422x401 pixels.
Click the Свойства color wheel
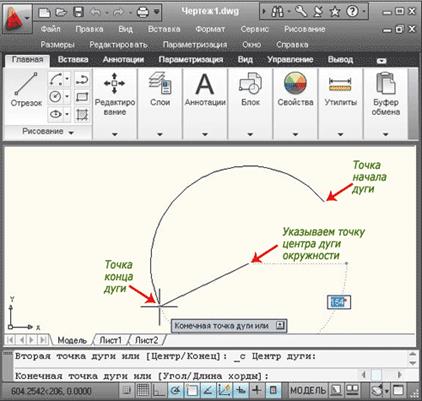(295, 83)
